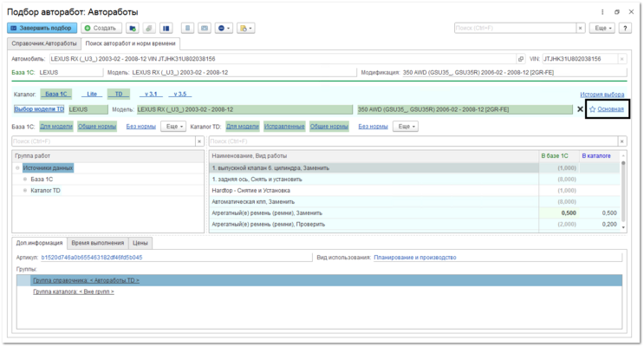Select the Поиск авторабот и норм времени tab
644x347 pixels.
tap(130, 43)
